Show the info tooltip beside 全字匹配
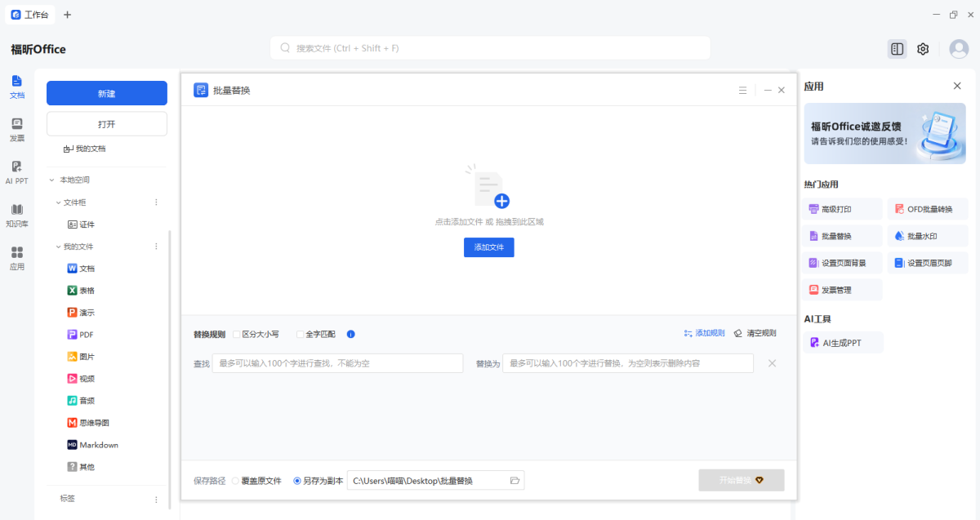This screenshot has height=520, width=980. click(x=350, y=334)
